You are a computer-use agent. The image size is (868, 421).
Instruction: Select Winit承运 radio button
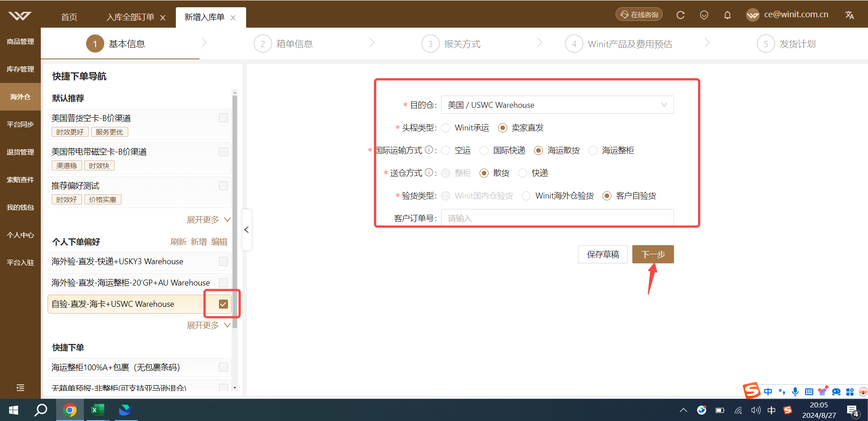(446, 128)
